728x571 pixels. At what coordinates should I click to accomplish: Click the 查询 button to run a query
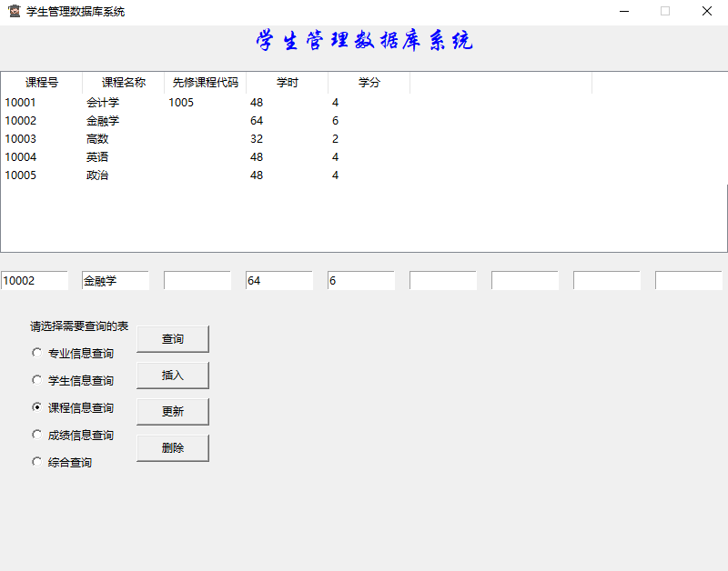(172, 338)
